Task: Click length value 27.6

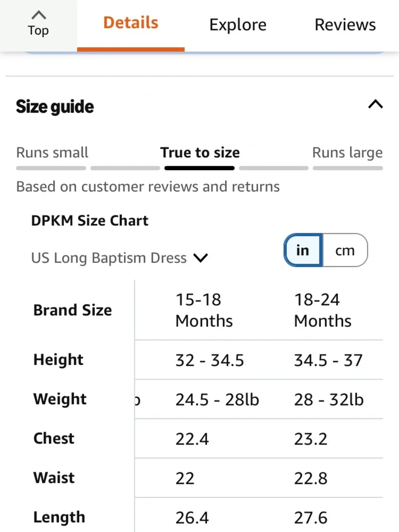Action: (310, 518)
